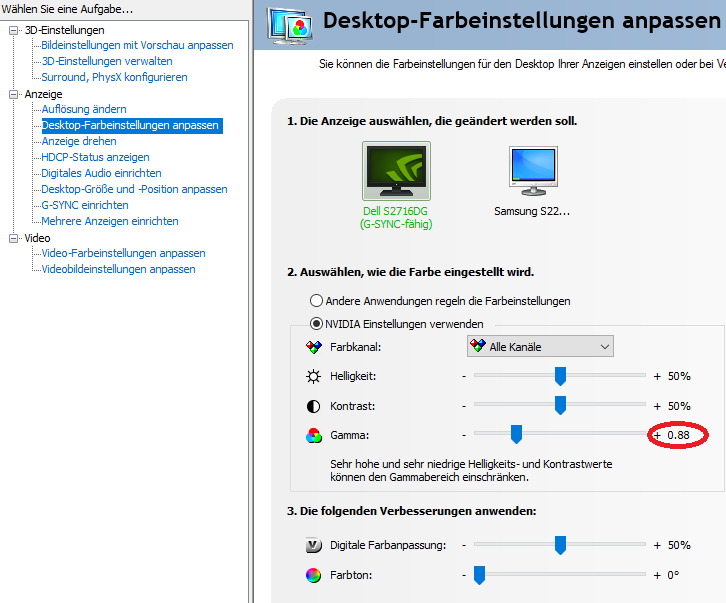Select 'Andere Anwendungen regeln die Farbeinstellungen' radio

coord(316,301)
